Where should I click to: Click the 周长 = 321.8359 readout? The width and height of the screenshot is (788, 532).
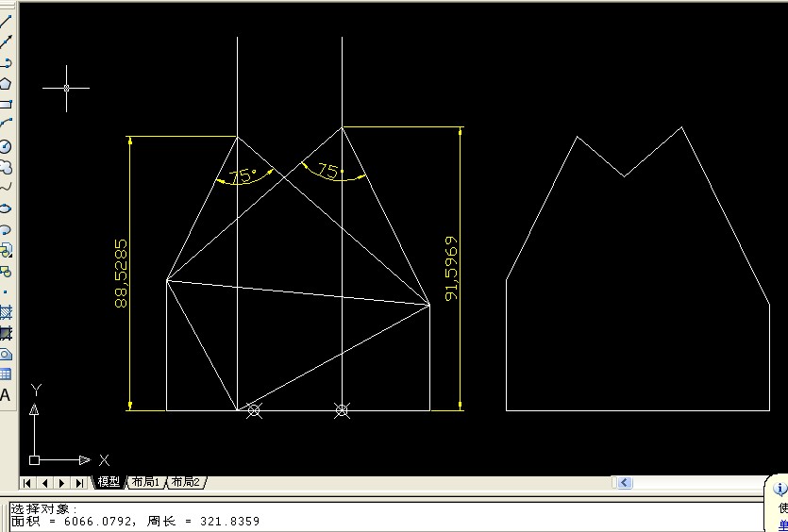tap(204, 522)
